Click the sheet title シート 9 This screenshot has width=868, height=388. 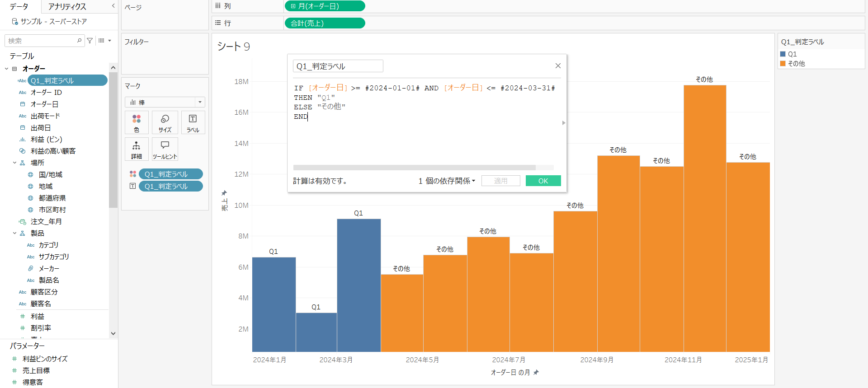point(233,46)
